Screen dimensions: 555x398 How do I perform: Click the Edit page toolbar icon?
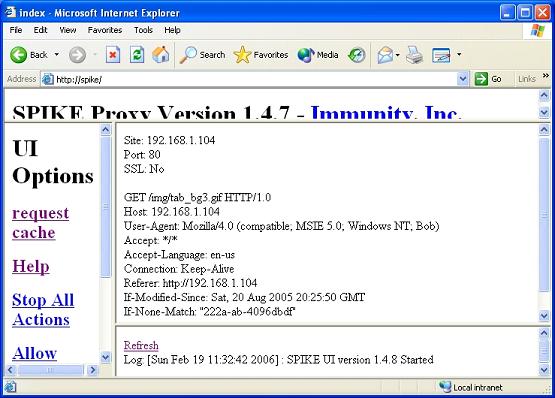[441, 55]
